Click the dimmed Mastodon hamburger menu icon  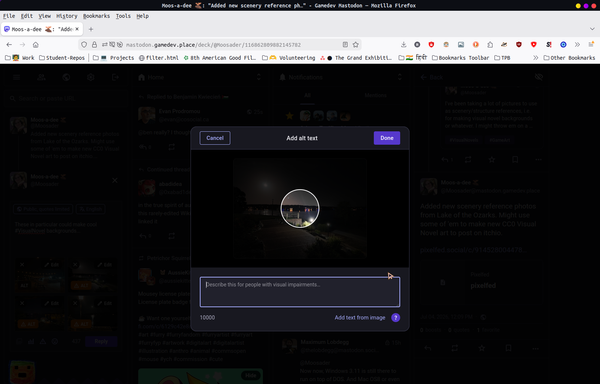click(x=16, y=77)
